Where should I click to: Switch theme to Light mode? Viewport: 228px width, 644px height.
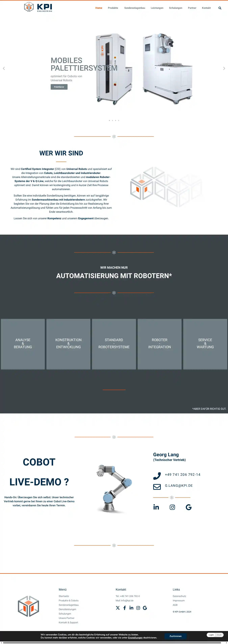211,635
